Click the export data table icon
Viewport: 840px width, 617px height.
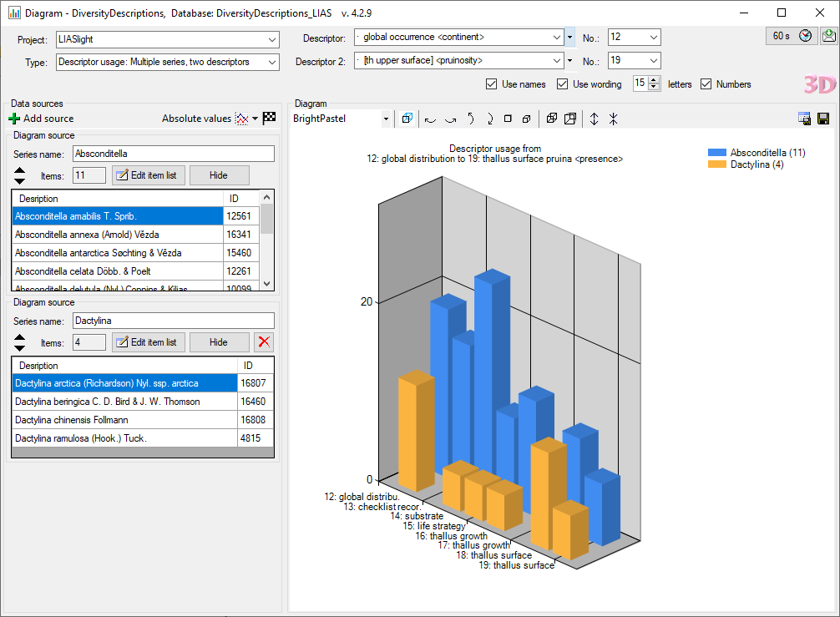point(804,119)
